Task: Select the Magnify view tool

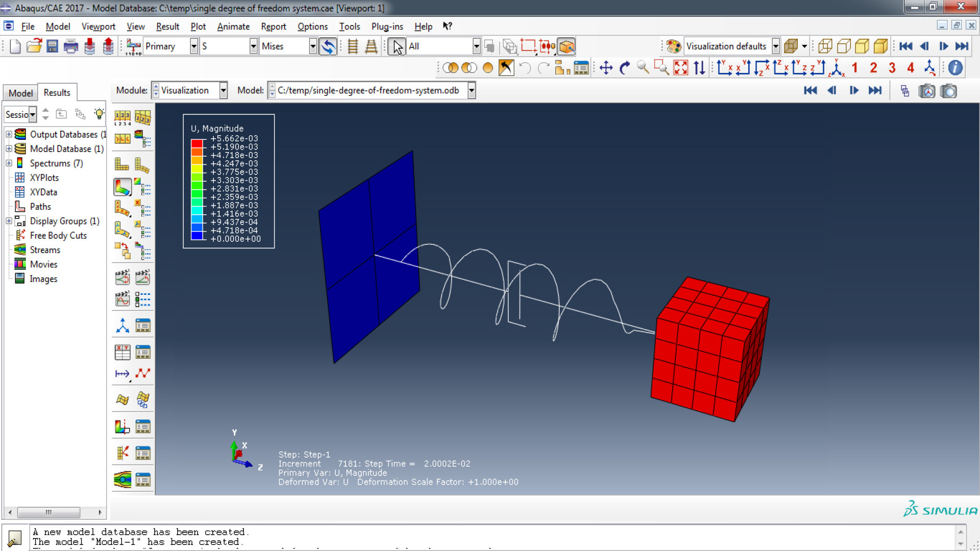Action: pyautogui.click(x=643, y=68)
